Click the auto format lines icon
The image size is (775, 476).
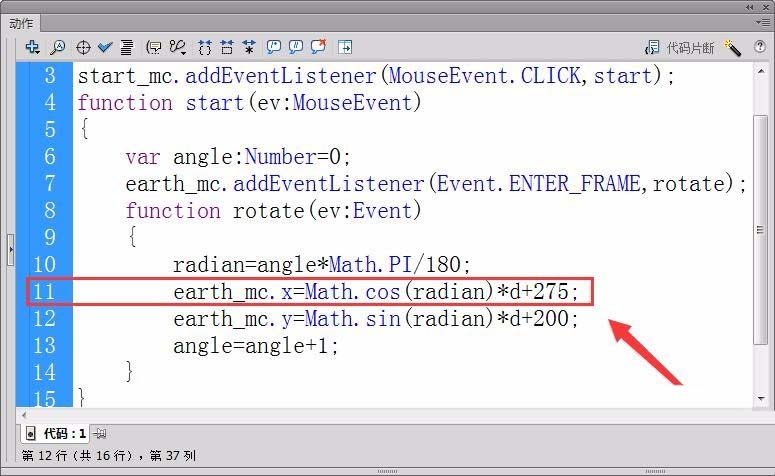[127, 47]
